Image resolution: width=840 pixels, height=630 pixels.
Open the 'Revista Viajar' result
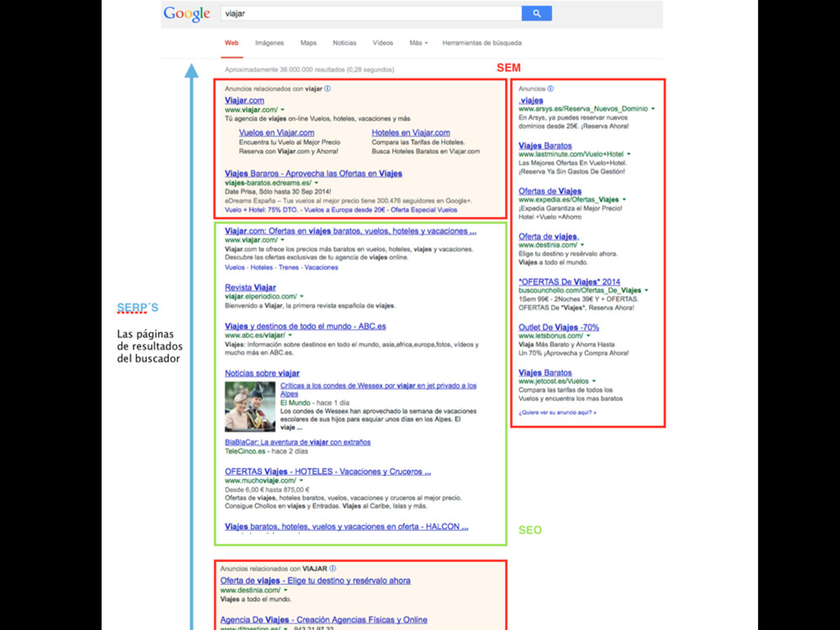pyautogui.click(x=250, y=287)
